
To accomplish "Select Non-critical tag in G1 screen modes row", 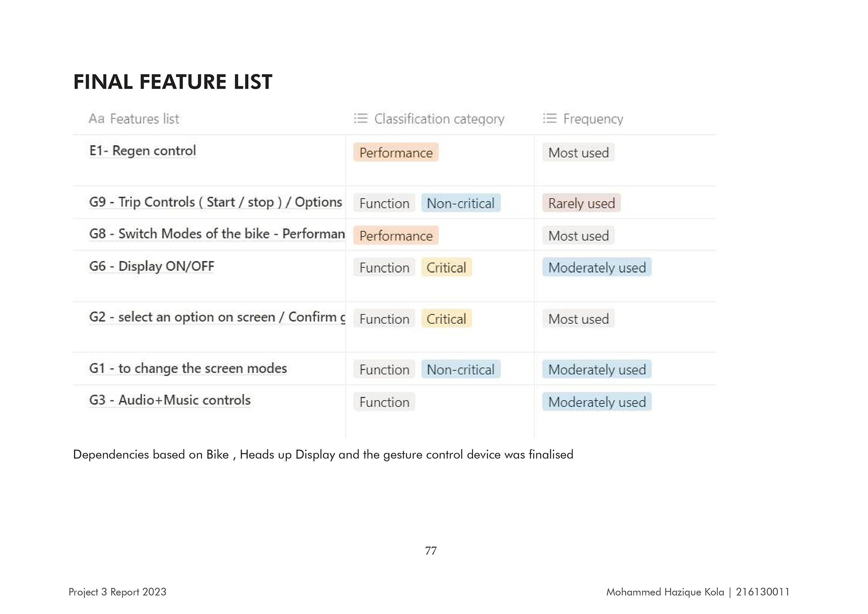I will (x=460, y=370).
